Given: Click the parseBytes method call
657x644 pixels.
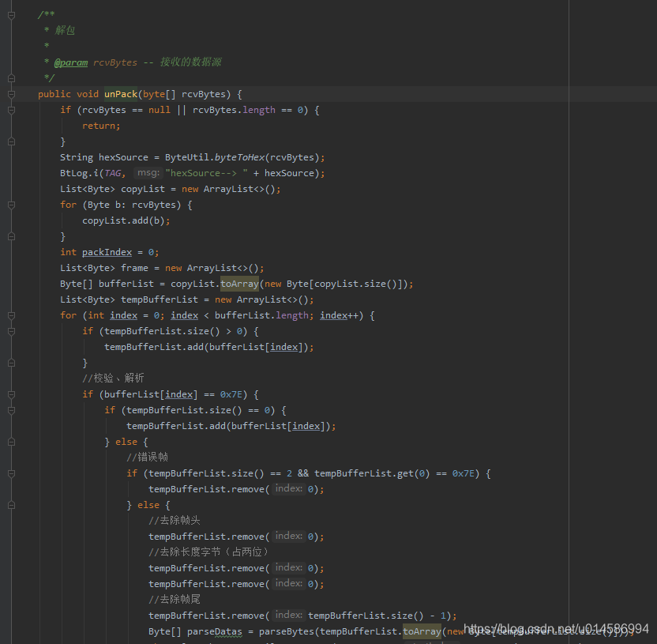Looking at the screenshot, I should 287,631.
